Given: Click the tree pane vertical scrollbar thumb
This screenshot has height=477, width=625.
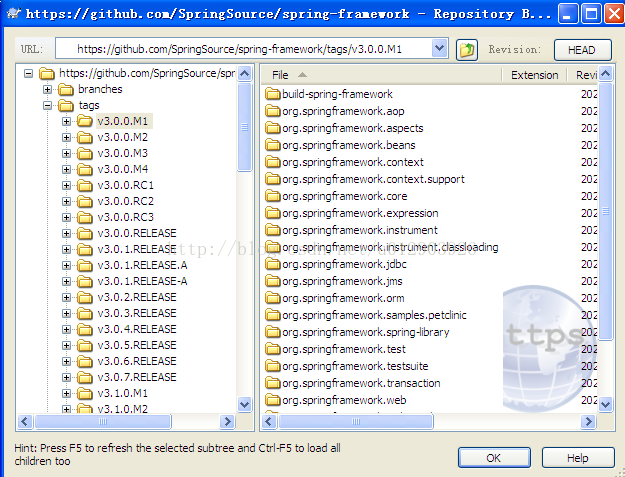Looking at the screenshot, I should 244,127.
